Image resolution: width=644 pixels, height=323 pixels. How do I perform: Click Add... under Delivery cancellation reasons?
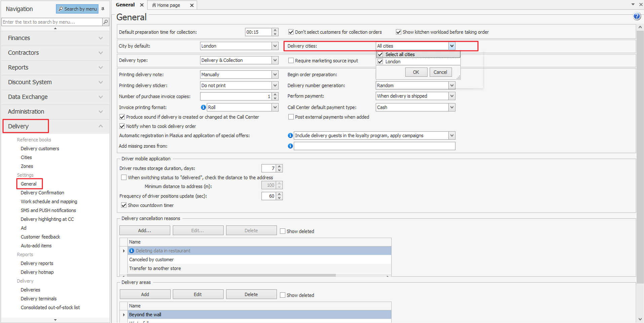145,230
